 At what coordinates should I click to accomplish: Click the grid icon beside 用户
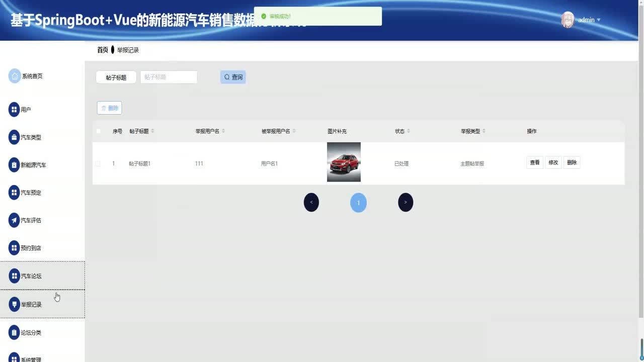coord(14,110)
